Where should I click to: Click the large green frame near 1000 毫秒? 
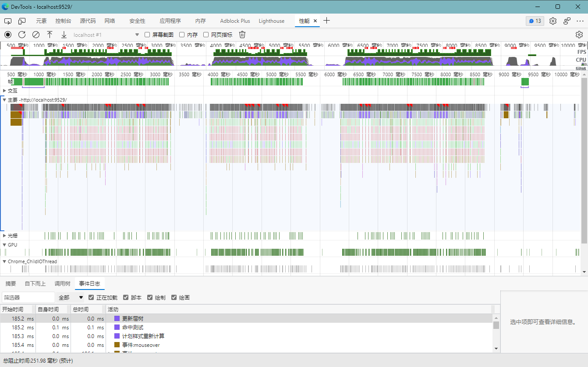tap(33, 81)
